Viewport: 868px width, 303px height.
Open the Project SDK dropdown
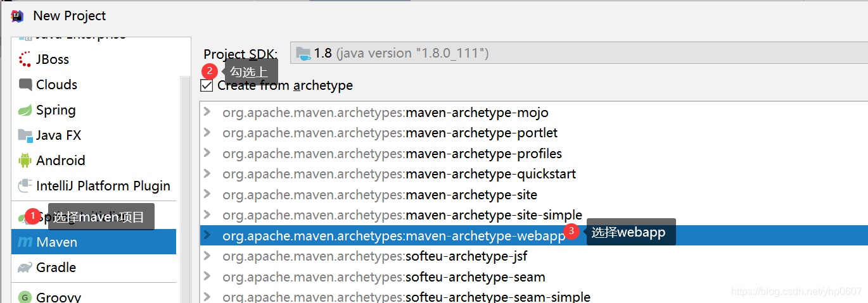[x=579, y=53]
